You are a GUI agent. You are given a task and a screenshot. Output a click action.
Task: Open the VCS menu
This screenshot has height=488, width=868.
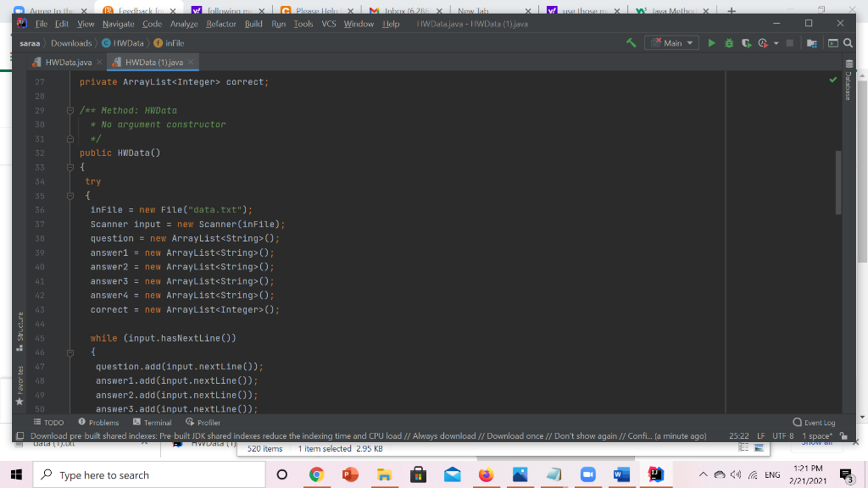point(329,24)
